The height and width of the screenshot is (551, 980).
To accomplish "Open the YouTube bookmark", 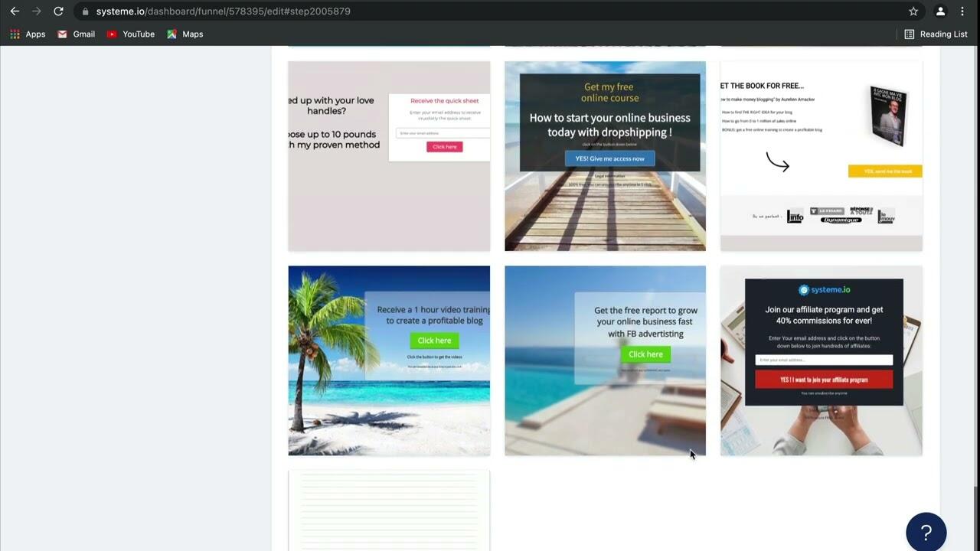I will (x=131, y=34).
